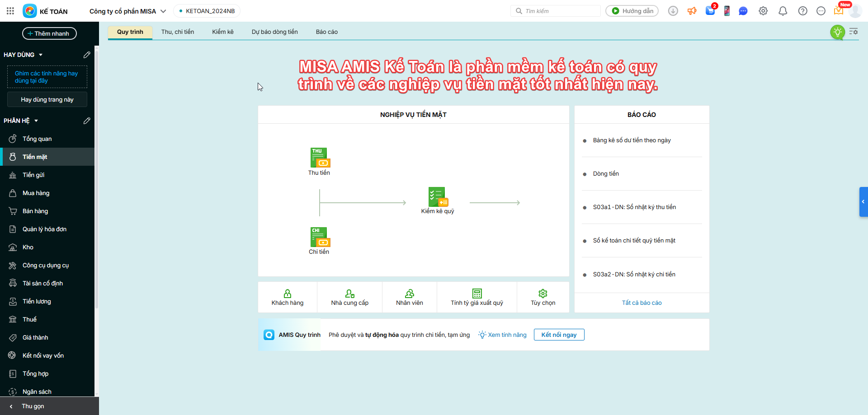Open Tài sản cố định in sidebar
Viewport: 868px width, 415px height.
(47, 283)
